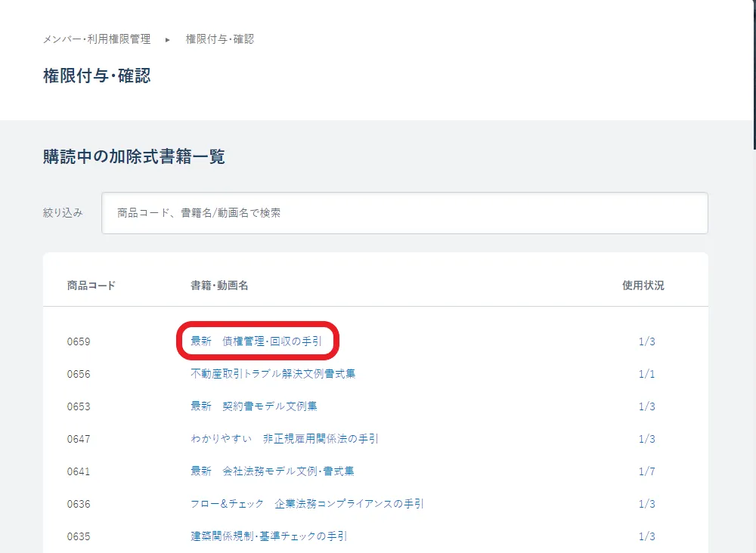Image resolution: width=756 pixels, height=553 pixels.
Task: Open book 建築関係規制・基準チェックの手引
Action: 268,536
